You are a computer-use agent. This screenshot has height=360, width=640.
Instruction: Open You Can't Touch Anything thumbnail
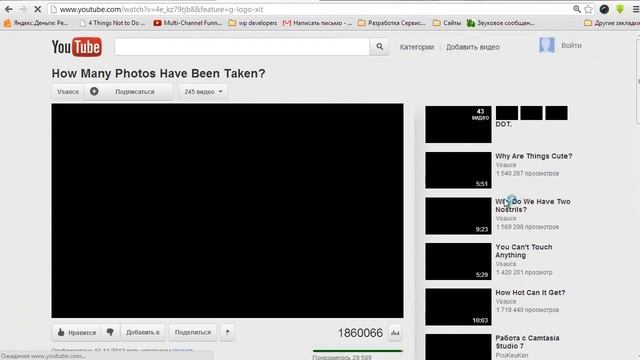458,262
